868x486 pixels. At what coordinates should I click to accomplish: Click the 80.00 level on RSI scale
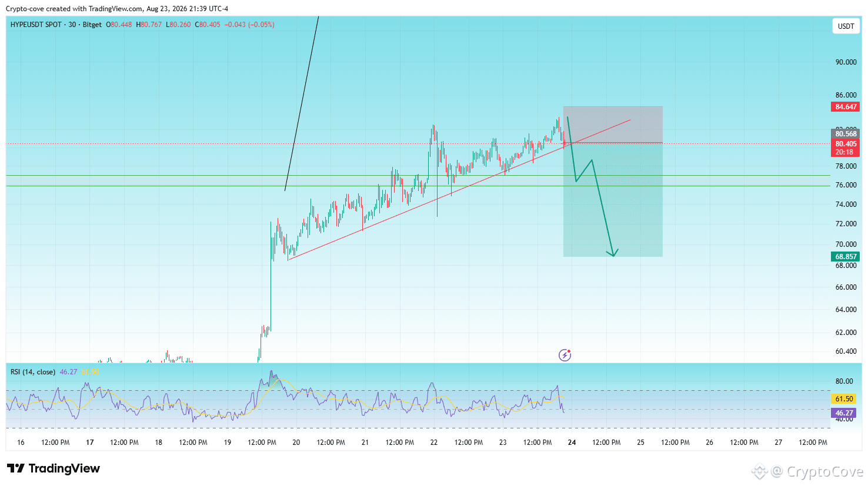pyautogui.click(x=844, y=381)
